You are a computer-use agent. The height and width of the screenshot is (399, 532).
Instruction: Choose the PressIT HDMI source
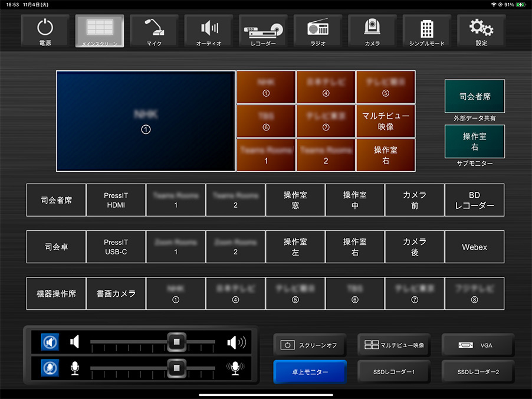coord(116,200)
